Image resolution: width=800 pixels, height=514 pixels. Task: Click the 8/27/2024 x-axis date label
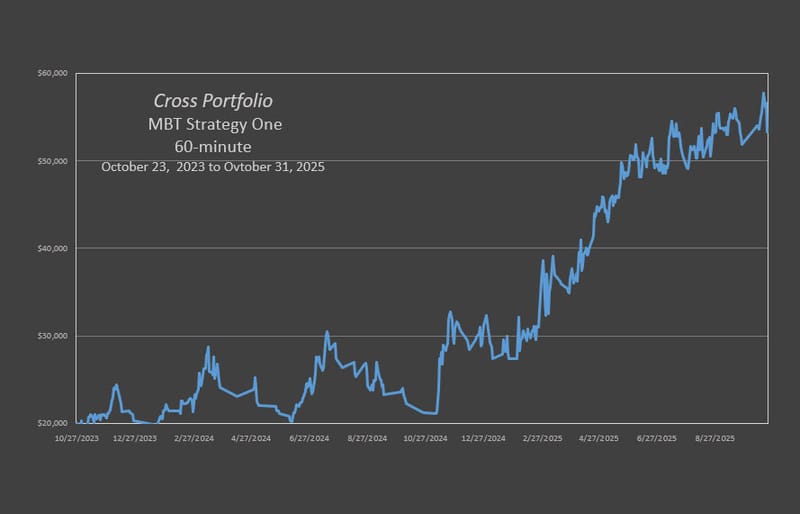point(367,439)
